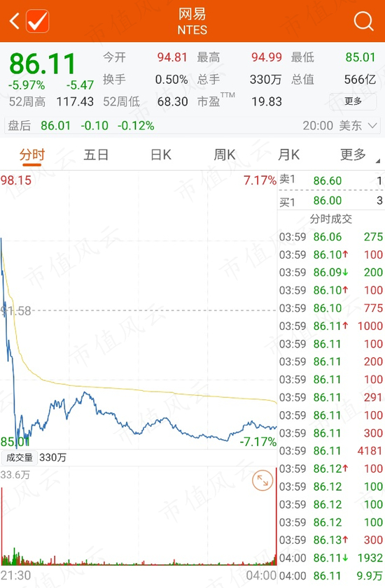Toggle the watchlist checkmark box
The height and width of the screenshot is (588, 385).
tap(38, 21)
